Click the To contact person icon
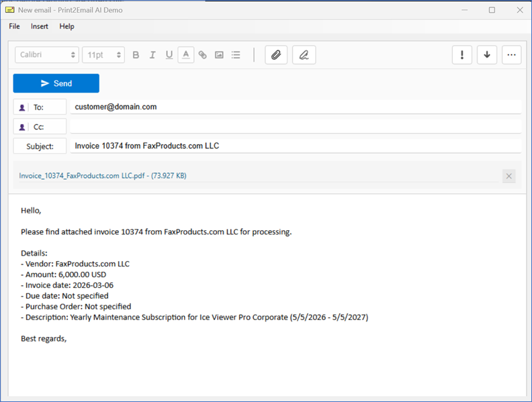 point(22,108)
